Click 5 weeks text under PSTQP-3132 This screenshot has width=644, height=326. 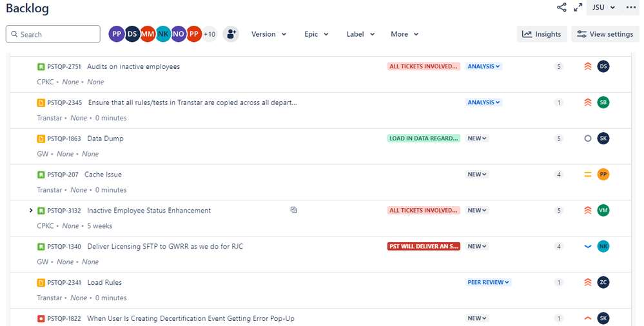pyautogui.click(x=100, y=226)
